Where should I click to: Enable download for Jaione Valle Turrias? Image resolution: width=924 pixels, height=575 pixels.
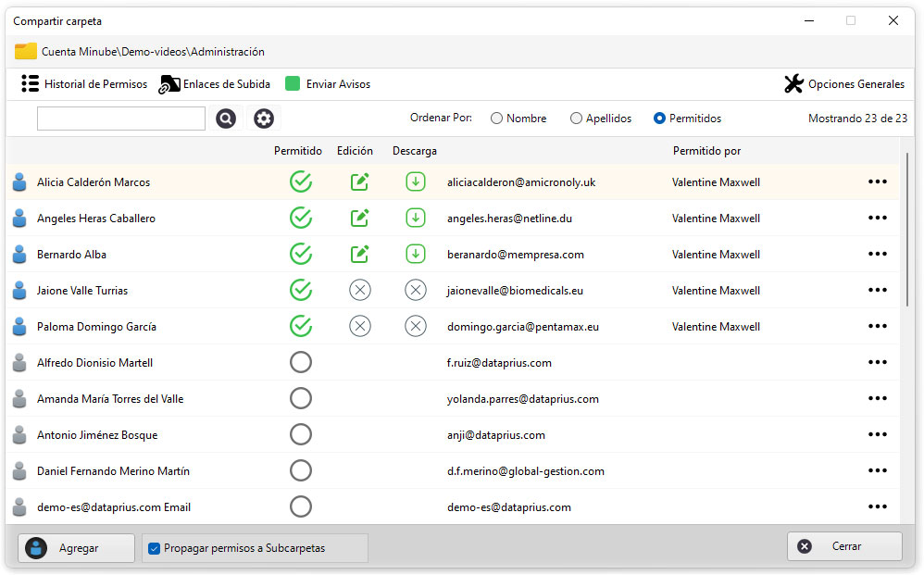[416, 290]
